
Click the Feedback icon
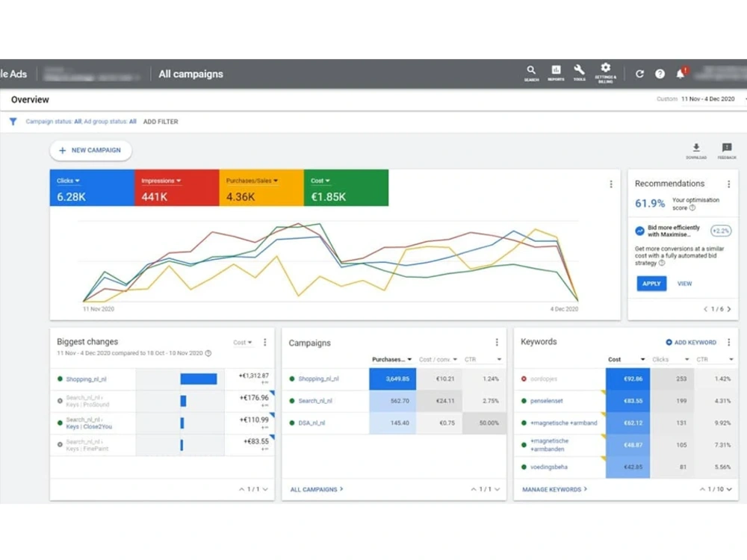click(727, 151)
